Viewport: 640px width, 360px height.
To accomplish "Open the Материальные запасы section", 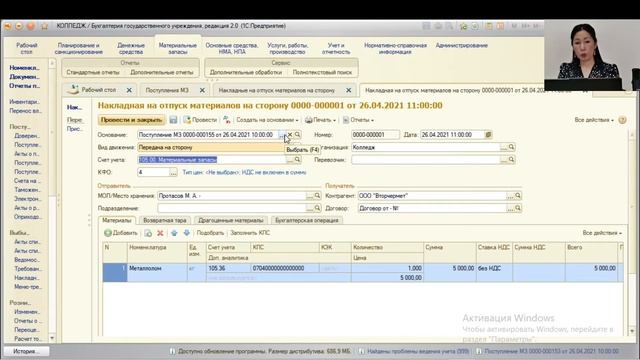I will click(178, 49).
